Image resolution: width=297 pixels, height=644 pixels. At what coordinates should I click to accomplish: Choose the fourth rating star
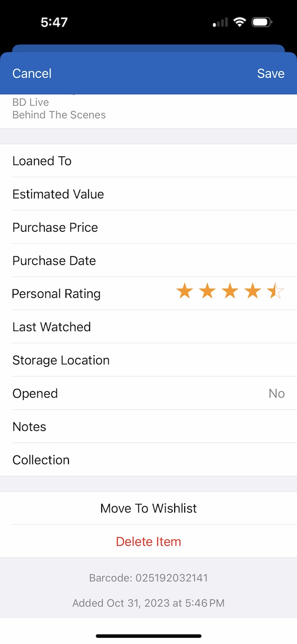tap(253, 291)
